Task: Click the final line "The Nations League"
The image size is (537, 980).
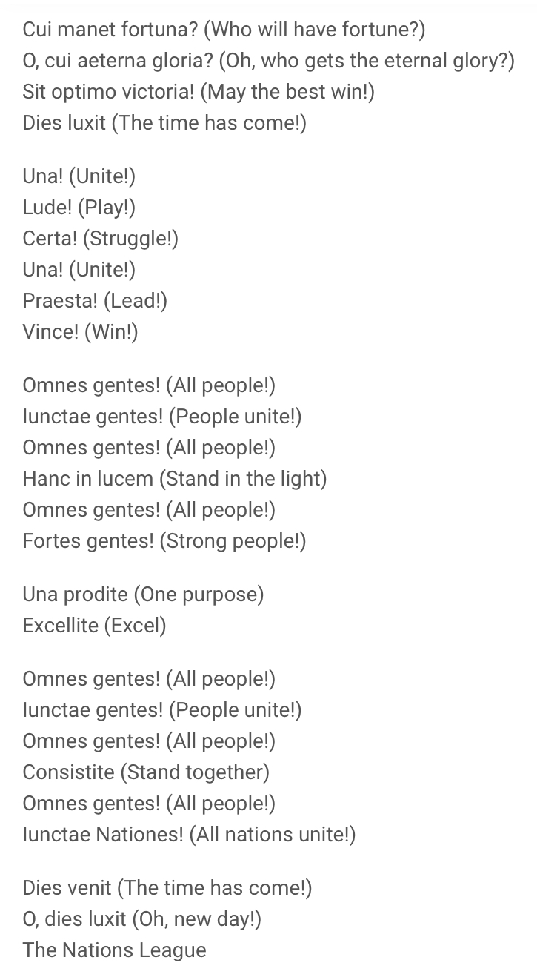Action: (114, 950)
